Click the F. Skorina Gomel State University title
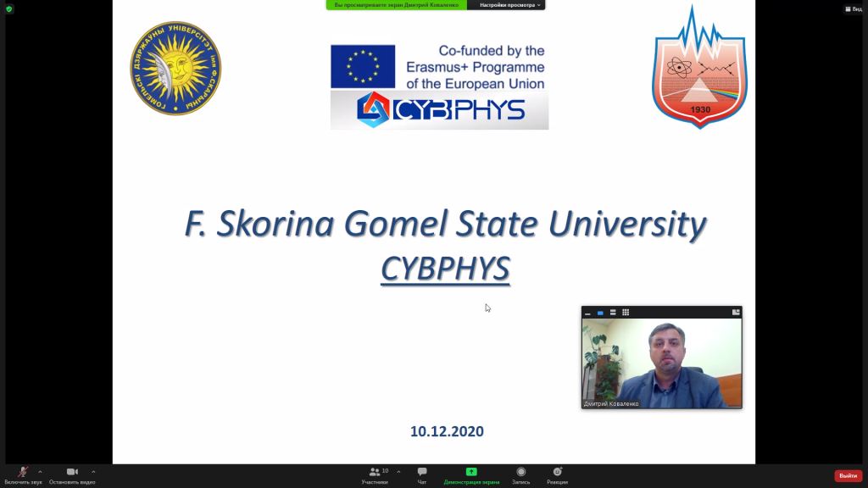868x488 pixels. [x=445, y=224]
